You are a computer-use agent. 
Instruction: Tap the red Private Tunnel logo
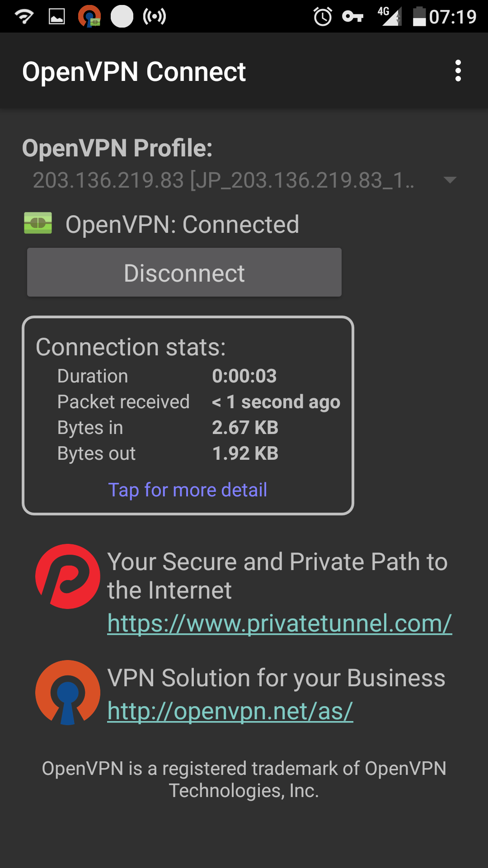(x=68, y=576)
